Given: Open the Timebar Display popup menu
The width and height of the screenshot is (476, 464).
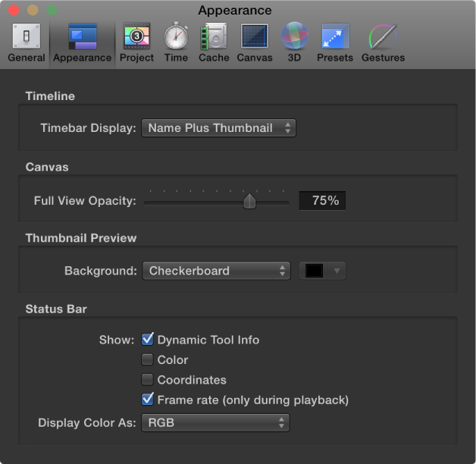Looking at the screenshot, I should (218, 128).
